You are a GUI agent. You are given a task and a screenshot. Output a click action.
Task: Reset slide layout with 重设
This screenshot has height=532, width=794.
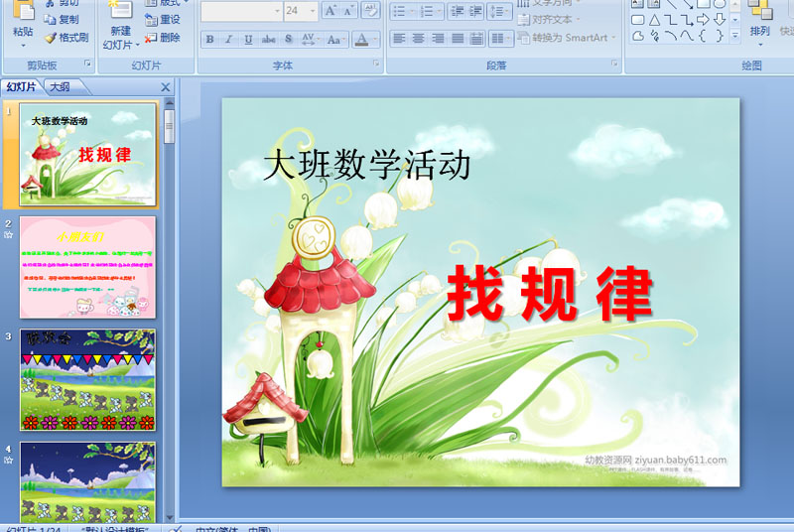(163, 19)
